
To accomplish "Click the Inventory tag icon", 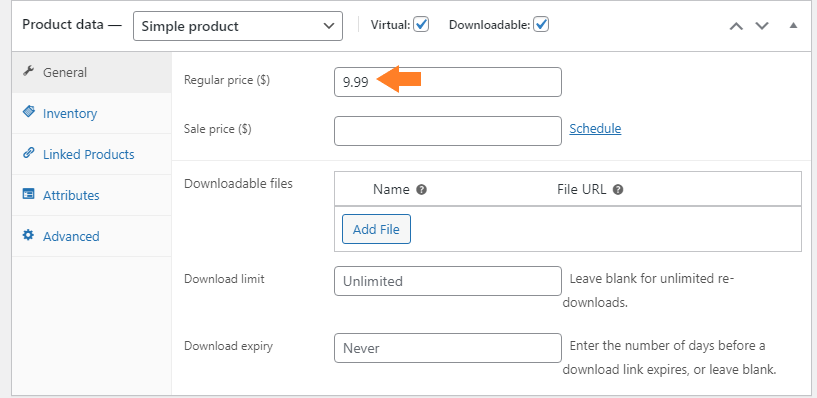I will [29, 112].
